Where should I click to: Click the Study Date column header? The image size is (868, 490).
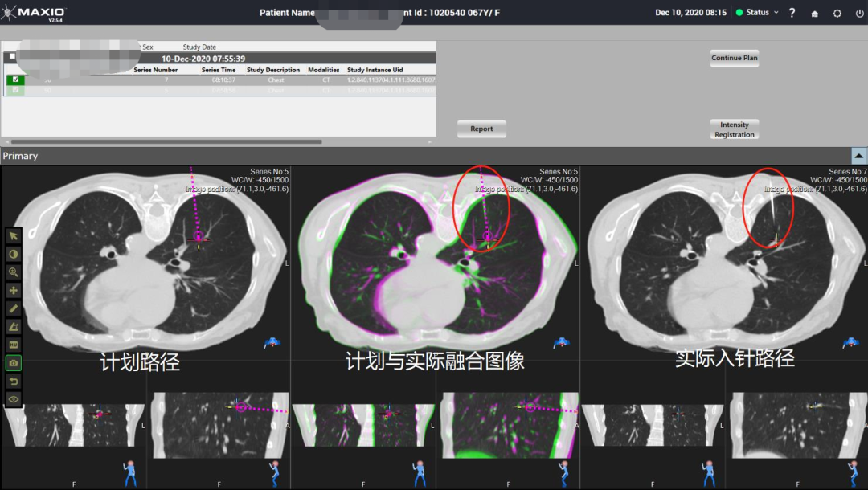pyautogui.click(x=199, y=47)
